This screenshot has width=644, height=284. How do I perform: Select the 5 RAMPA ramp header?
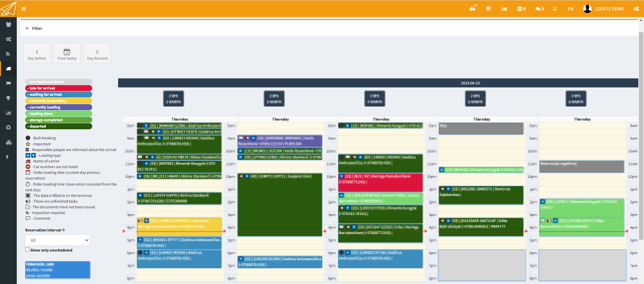(475, 99)
